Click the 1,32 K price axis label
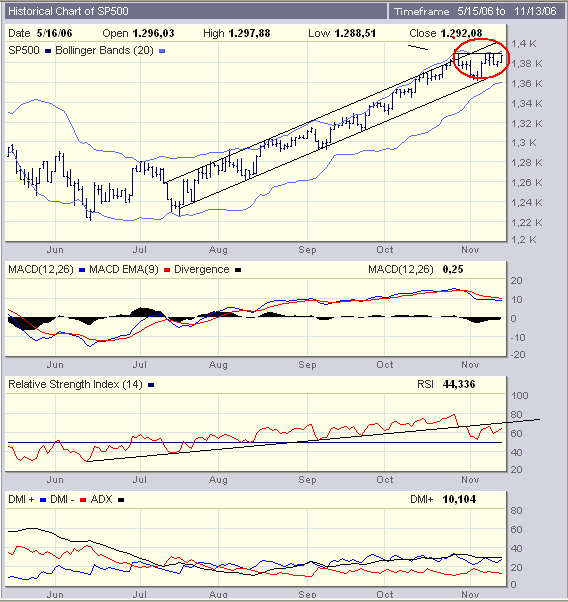The height and width of the screenshot is (602, 568). coord(527,124)
